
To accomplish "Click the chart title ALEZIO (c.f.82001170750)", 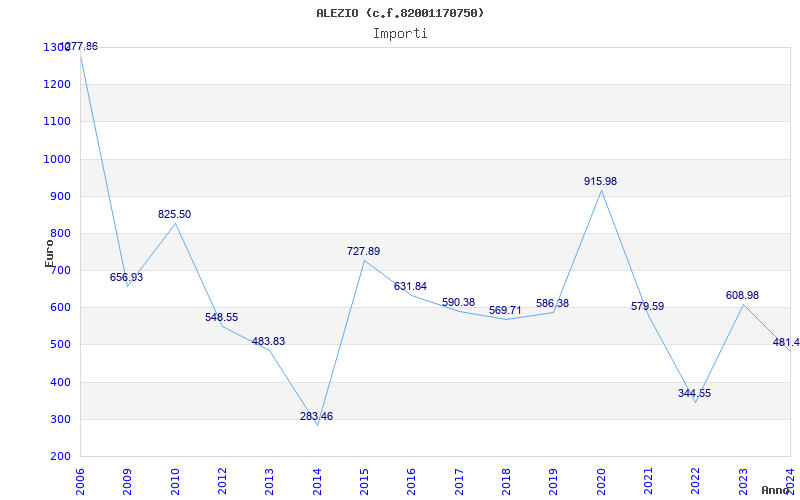I will (400, 13).
